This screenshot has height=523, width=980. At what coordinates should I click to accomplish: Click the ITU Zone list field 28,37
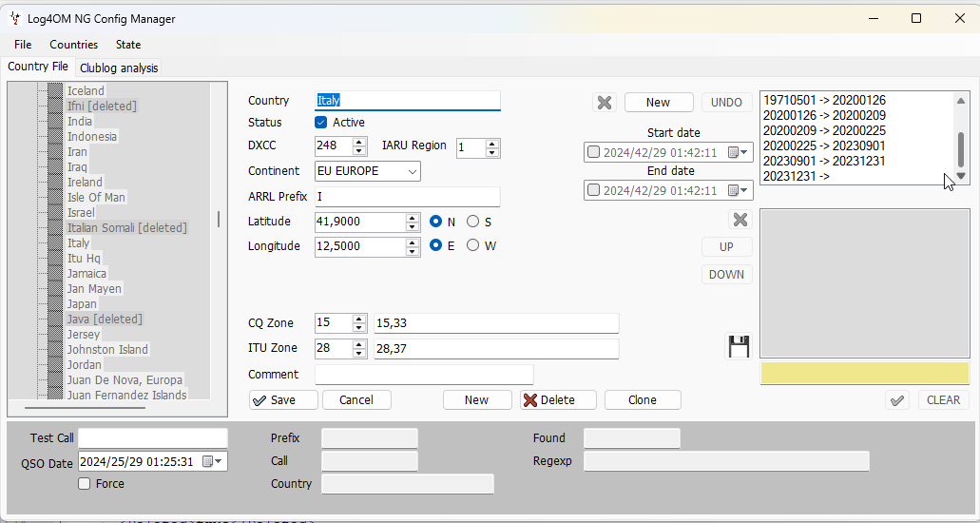496,348
